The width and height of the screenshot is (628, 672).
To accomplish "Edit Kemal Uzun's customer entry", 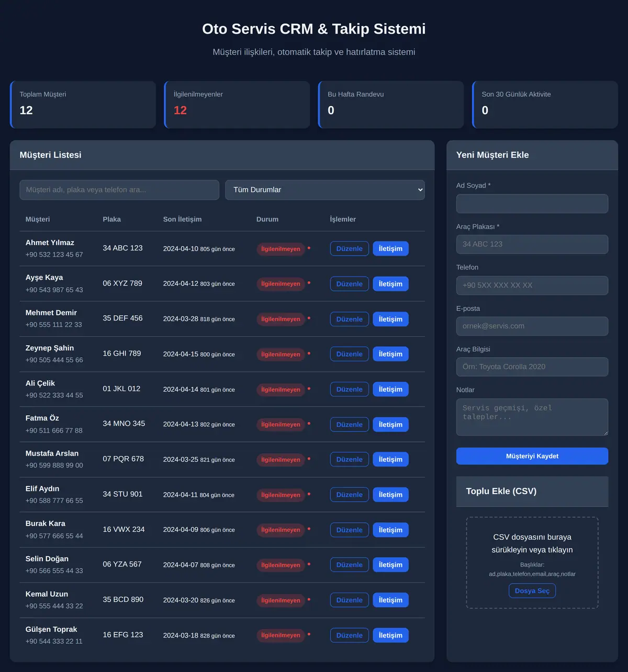I will click(350, 600).
